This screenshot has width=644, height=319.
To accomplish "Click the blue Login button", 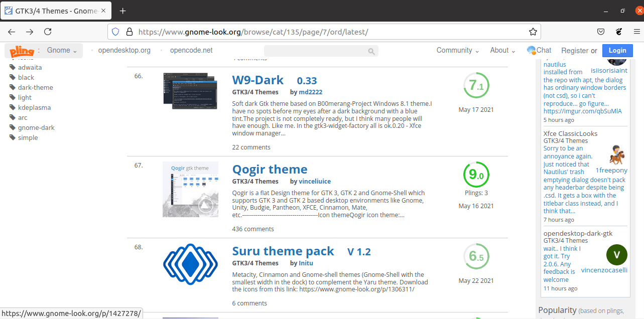I will pyautogui.click(x=617, y=50).
